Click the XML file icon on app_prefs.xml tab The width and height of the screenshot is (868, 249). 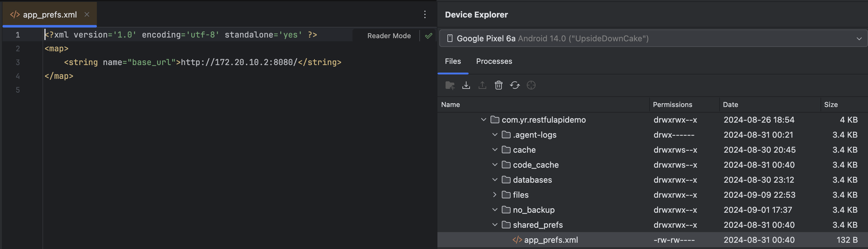pyautogui.click(x=15, y=14)
